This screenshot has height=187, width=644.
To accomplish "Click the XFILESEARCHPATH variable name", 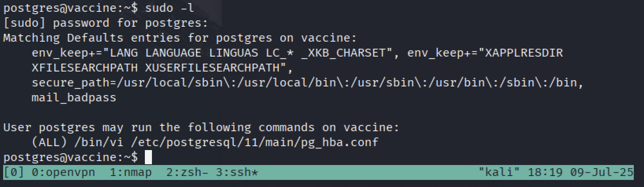I will point(84,68).
